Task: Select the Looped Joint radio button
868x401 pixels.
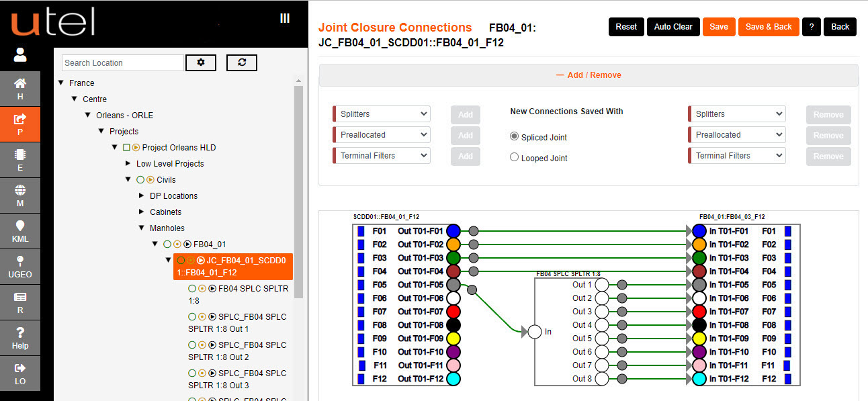Action: pyautogui.click(x=515, y=158)
